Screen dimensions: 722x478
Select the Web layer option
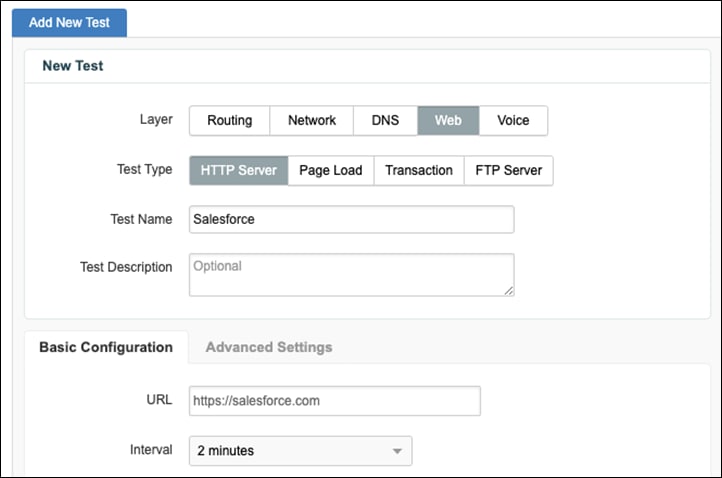(x=448, y=121)
